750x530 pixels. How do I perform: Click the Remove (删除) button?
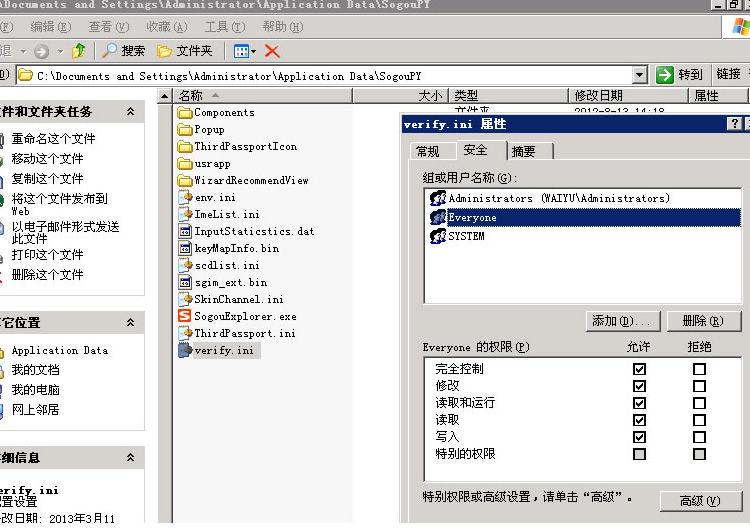[704, 321]
